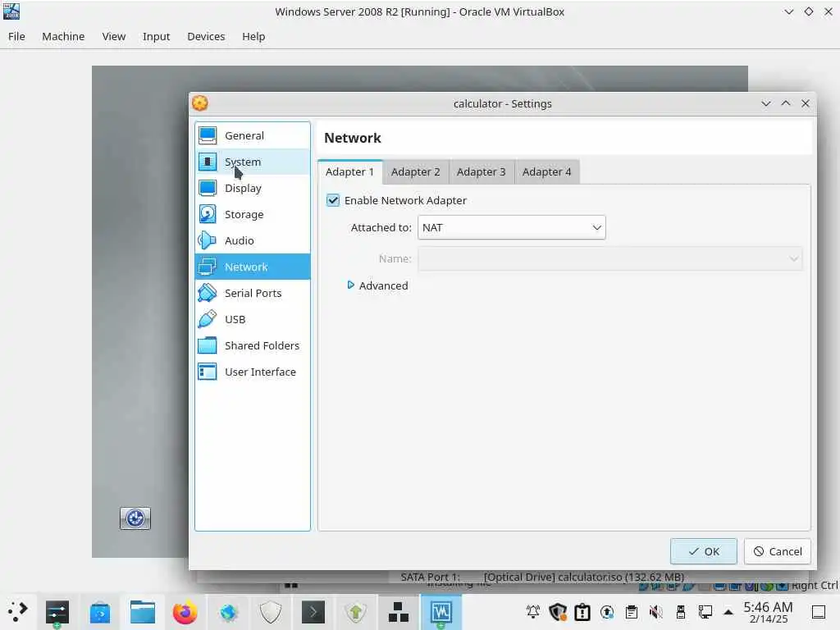The image size is (840, 630).
Task: Open the File menu
Action: 16,36
